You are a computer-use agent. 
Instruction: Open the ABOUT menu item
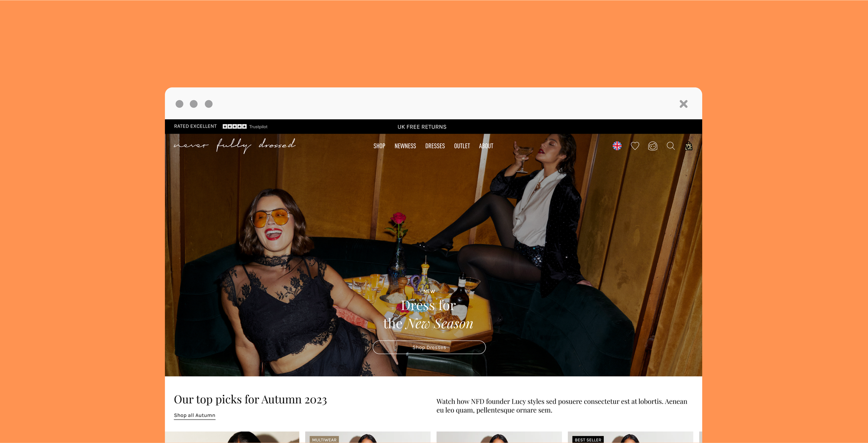[486, 146]
